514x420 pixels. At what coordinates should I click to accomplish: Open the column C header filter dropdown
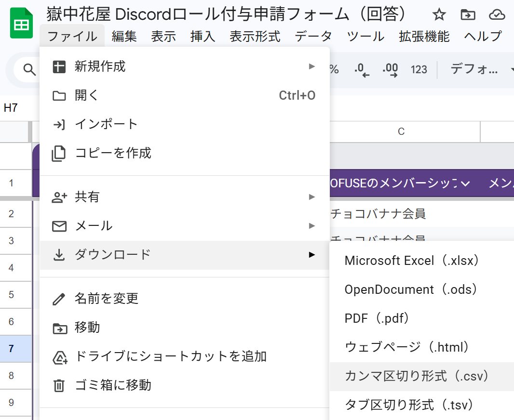tap(465, 184)
